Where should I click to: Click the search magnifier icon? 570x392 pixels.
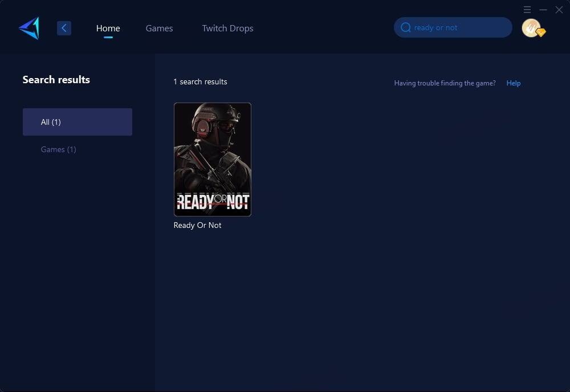pos(406,27)
